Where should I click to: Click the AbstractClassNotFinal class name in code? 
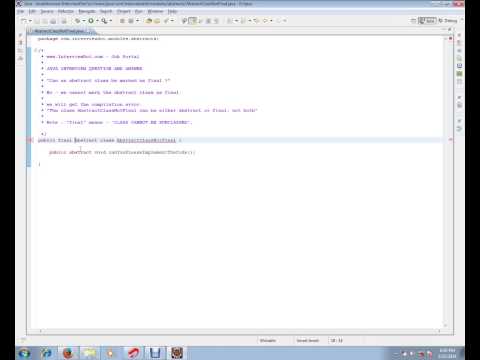[x=146, y=140]
